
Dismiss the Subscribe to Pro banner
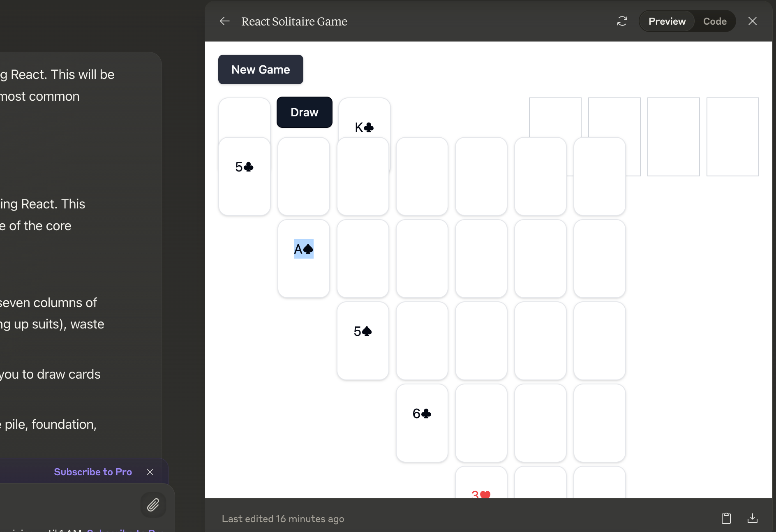150,472
